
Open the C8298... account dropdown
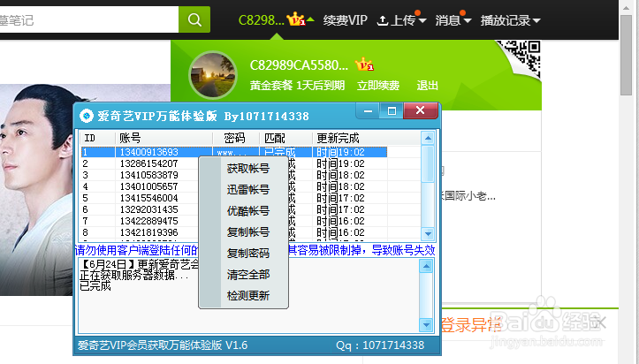tap(276, 19)
